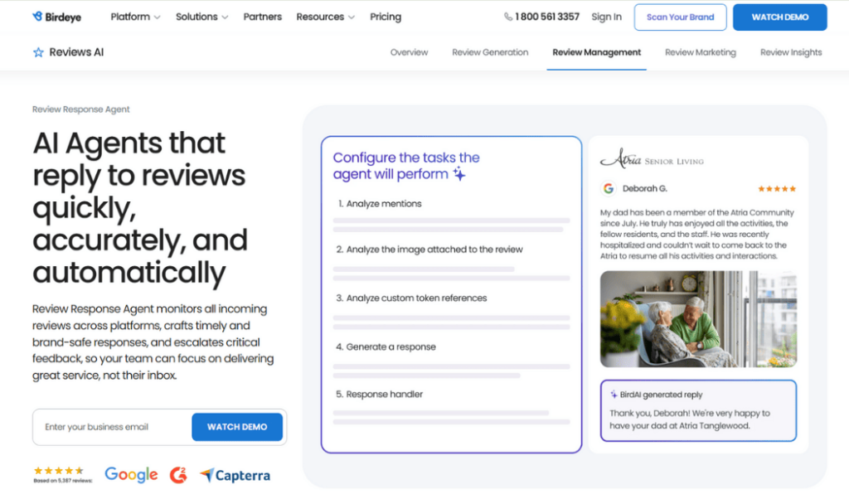Click the Scan Your Brand button
The image size is (849, 504).
[680, 17]
